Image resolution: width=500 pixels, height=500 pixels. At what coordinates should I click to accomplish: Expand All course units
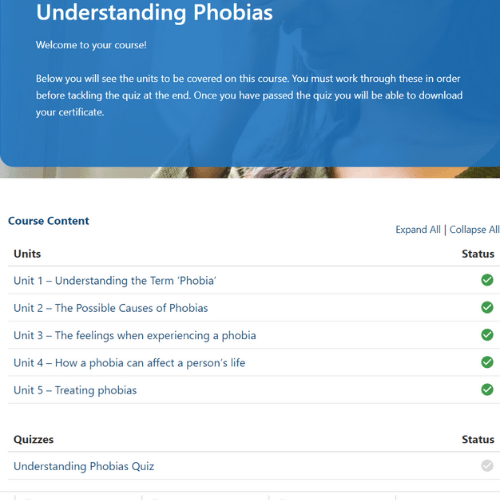coord(418,230)
